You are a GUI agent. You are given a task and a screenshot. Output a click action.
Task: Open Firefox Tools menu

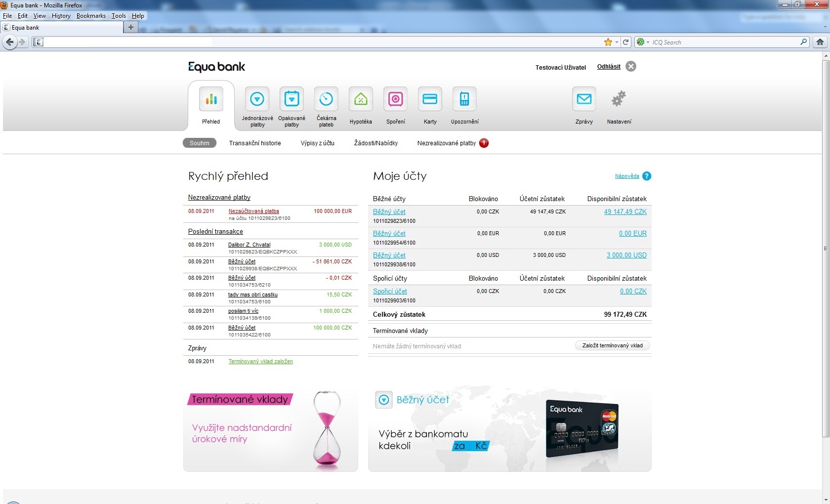point(119,16)
